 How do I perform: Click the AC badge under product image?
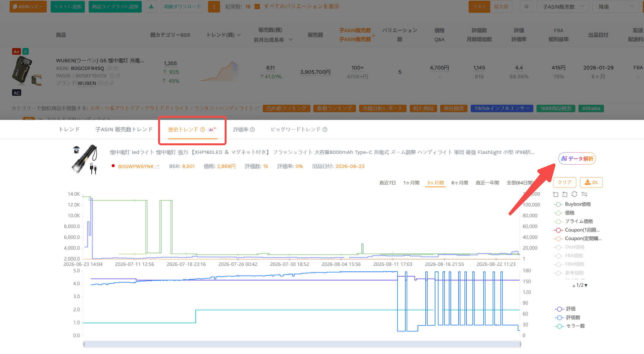(x=17, y=93)
